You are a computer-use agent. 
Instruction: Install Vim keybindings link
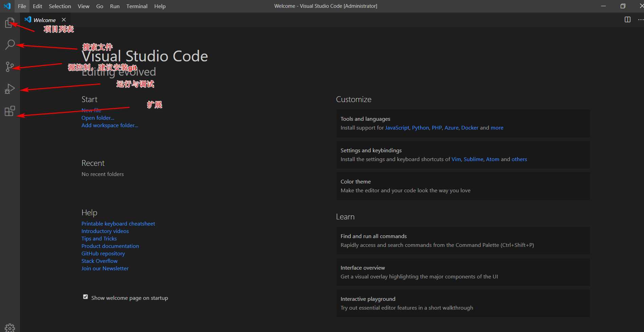pos(456,159)
